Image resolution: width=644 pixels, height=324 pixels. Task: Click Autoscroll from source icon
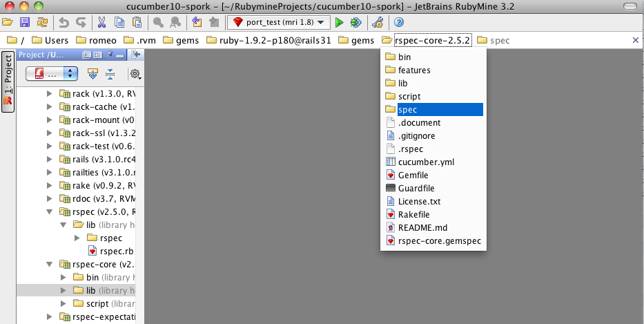coord(92,74)
